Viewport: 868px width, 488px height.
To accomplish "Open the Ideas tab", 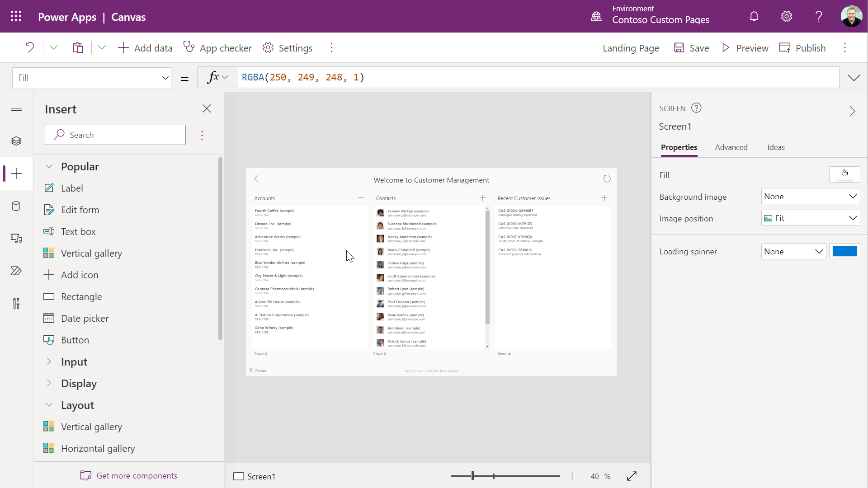I will tap(776, 147).
